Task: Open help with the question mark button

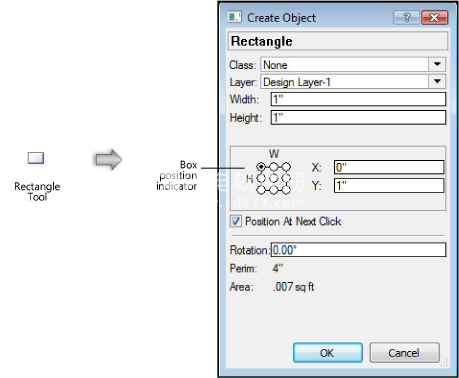Action: (406, 17)
